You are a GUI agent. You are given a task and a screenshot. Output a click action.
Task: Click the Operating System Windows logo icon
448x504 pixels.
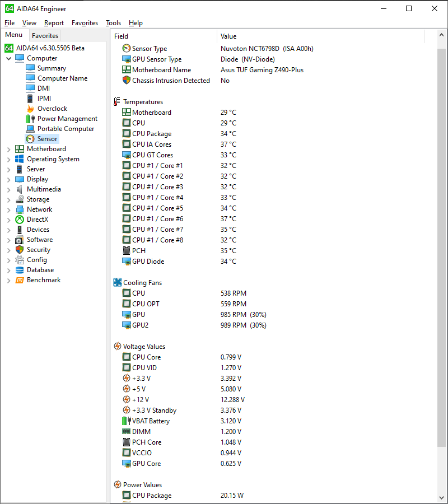pos(20,159)
